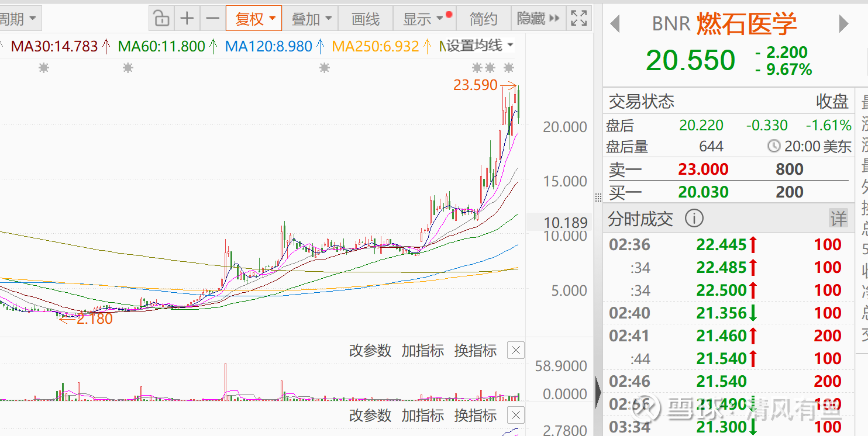868x436 pixels.
Task: Open the info icon beside 分时成交
Action: pos(694,219)
